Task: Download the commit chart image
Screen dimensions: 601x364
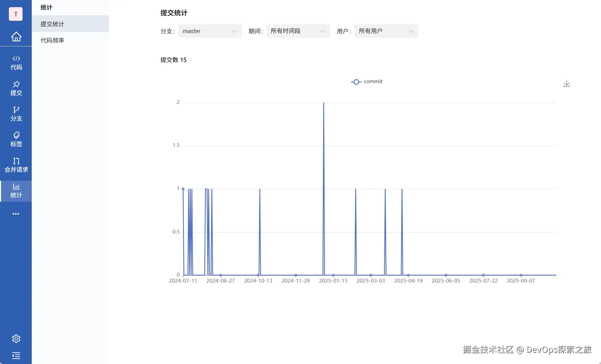Action: 567,84
